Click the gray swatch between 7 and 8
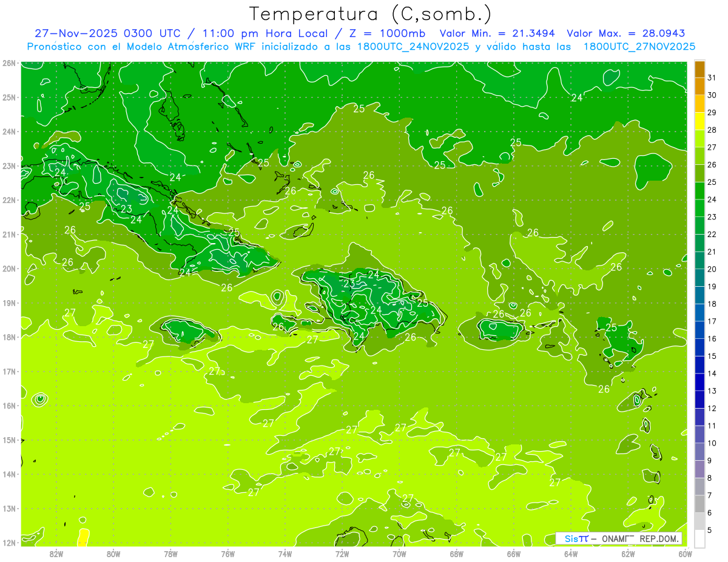728x562 pixels. tap(699, 486)
